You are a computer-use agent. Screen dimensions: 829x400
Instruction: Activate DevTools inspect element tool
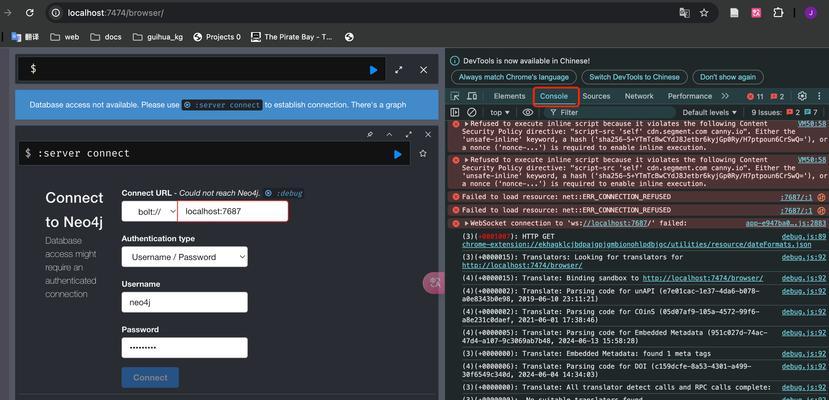coord(455,96)
